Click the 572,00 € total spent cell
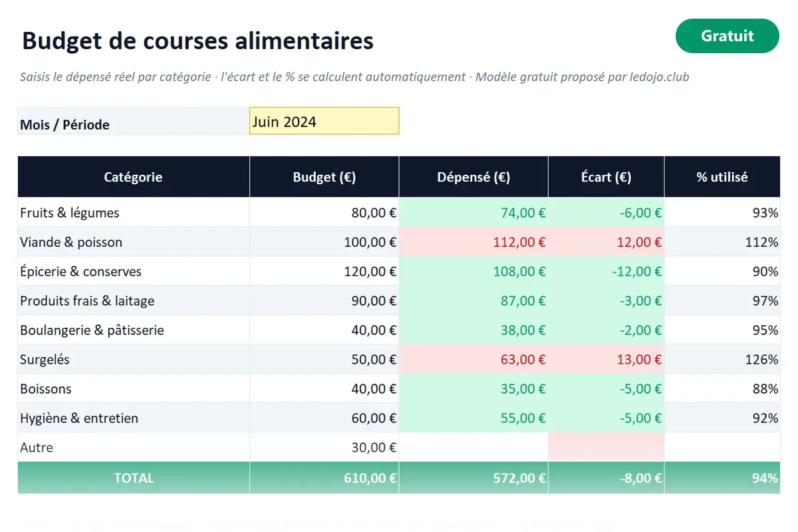 pyautogui.click(x=473, y=477)
